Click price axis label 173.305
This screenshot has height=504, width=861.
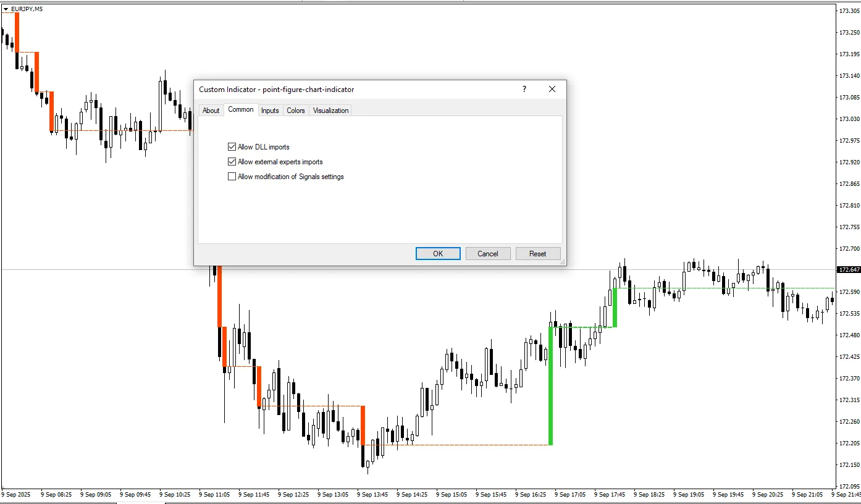[850, 11]
